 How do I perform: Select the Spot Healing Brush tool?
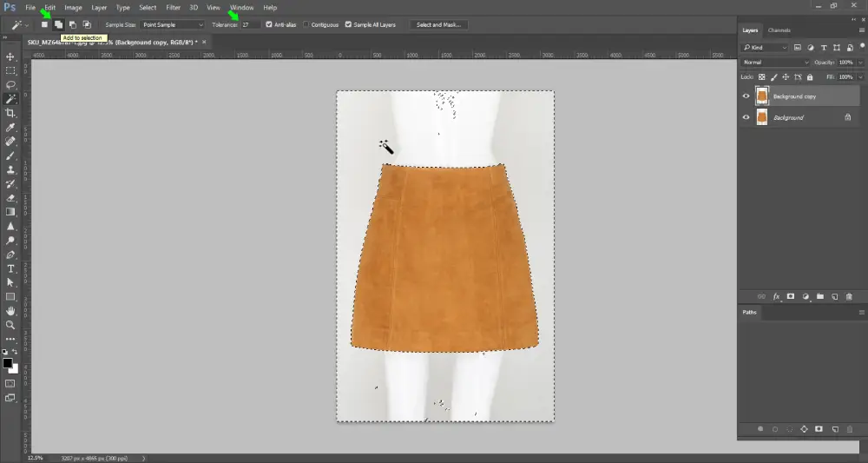point(10,142)
